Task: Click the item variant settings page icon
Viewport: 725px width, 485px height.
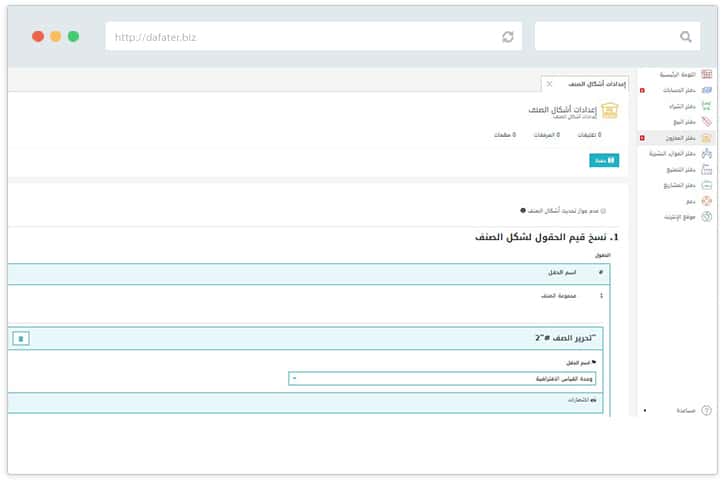Action: click(609, 111)
